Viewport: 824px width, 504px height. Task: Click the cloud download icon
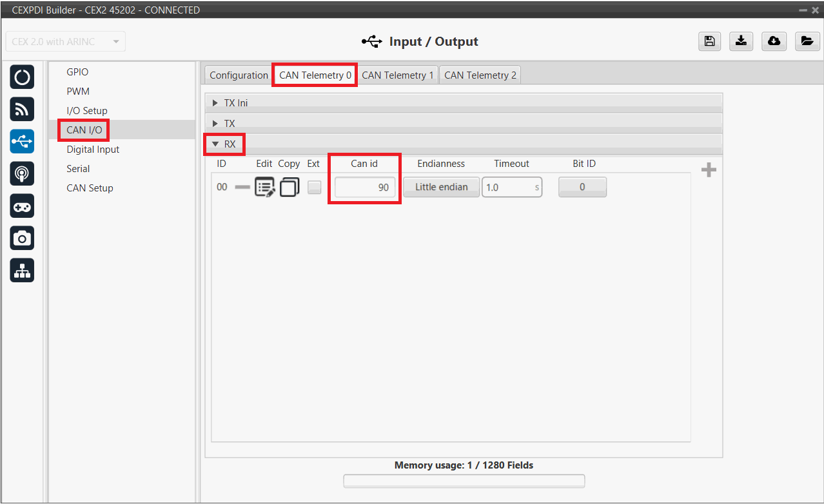pyautogui.click(x=774, y=41)
